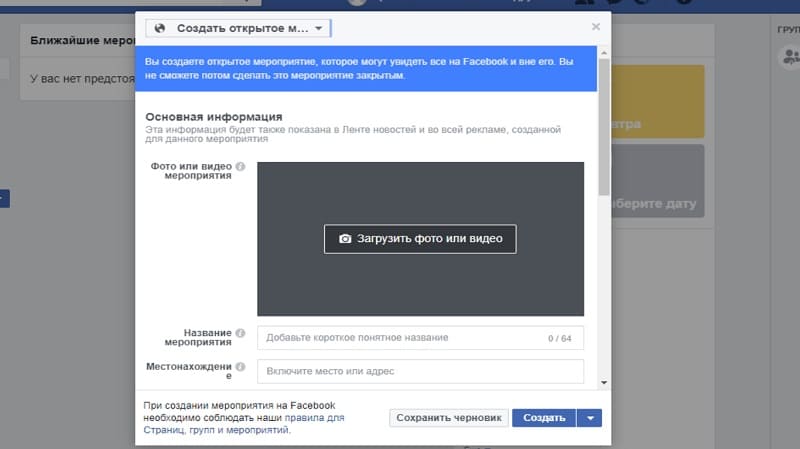Click 'Загрузить фото или видео' upload button
Screen dimensions: 800x449
click(420, 239)
